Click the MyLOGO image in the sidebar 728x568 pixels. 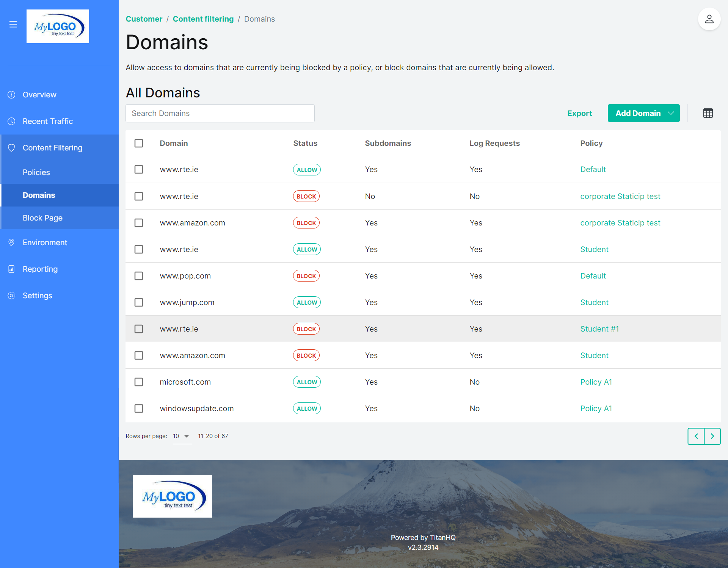[58, 27]
